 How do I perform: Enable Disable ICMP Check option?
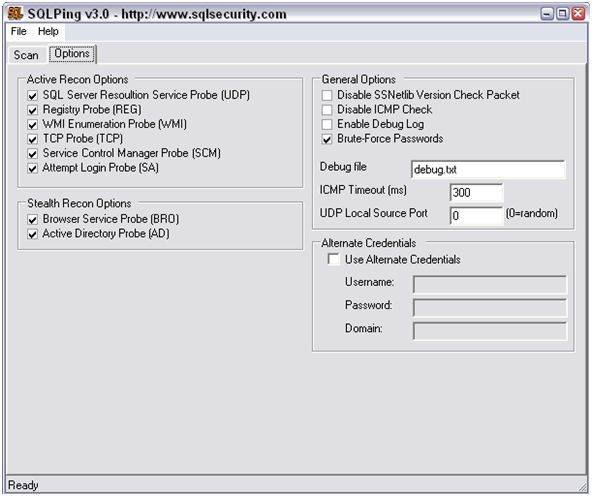[x=327, y=110]
